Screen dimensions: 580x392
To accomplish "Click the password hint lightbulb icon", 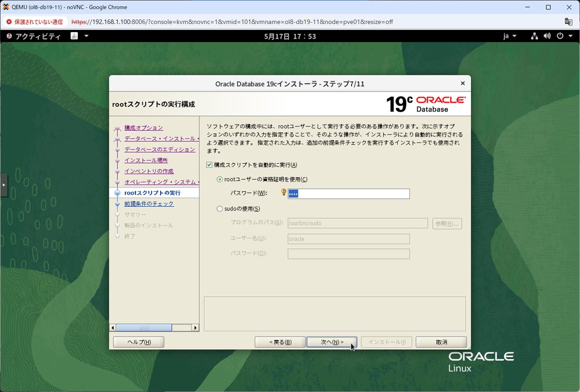I will pyautogui.click(x=284, y=192).
